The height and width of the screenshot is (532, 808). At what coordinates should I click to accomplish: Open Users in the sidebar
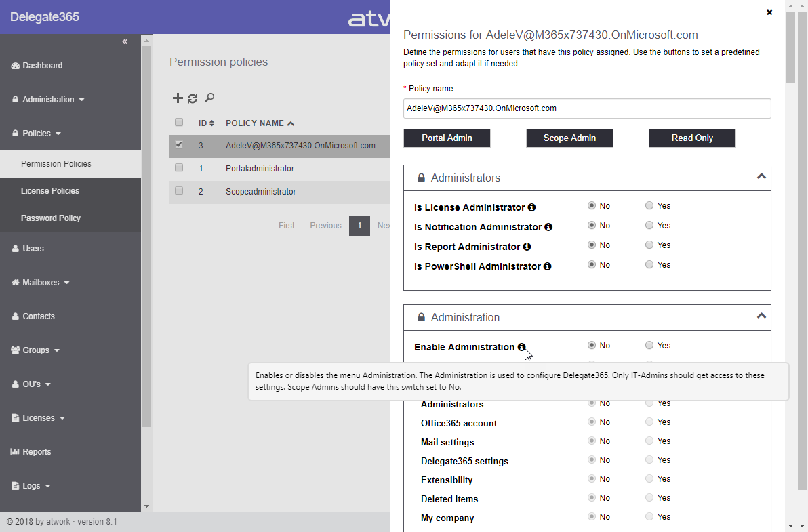28,249
